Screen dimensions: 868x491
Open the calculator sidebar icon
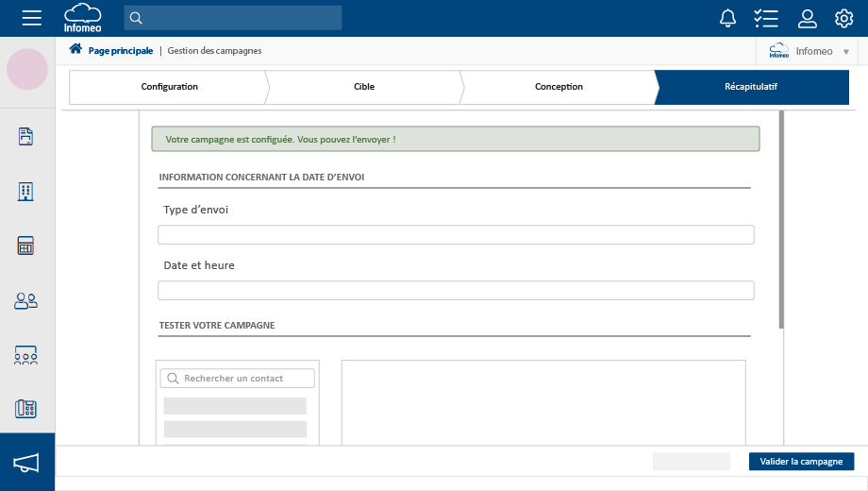pyautogui.click(x=25, y=245)
